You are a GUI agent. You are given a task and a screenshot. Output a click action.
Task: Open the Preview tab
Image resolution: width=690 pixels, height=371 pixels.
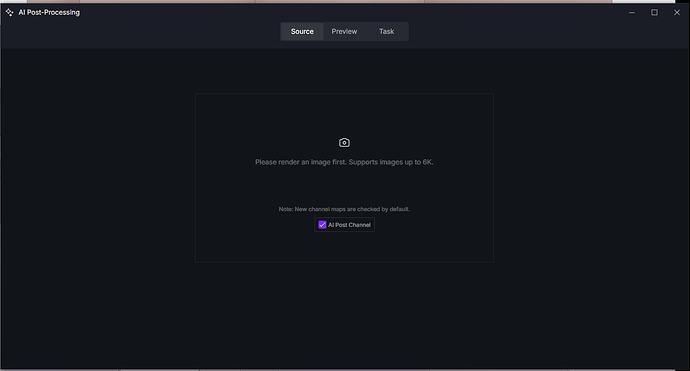[x=344, y=32]
